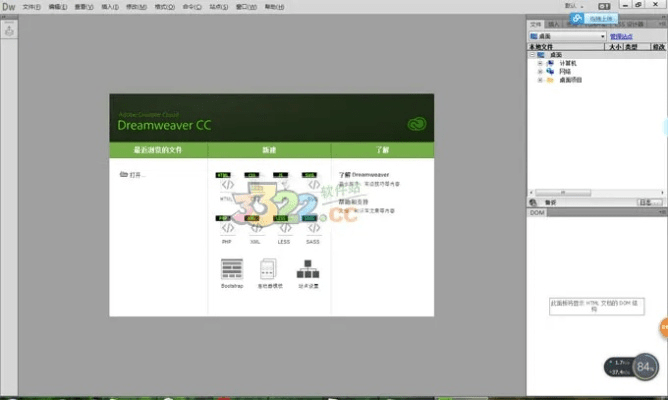Create a new XML file

click(x=254, y=227)
